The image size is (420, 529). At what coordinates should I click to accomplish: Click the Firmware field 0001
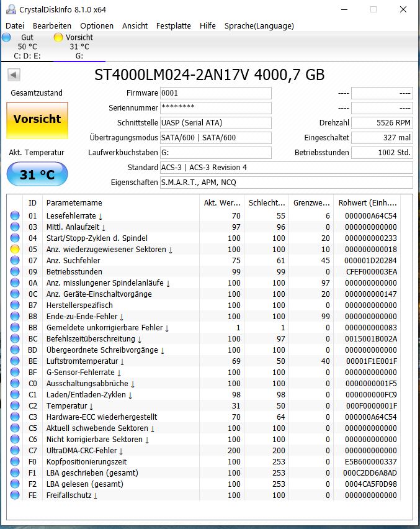pyautogui.click(x=216, y=93)
